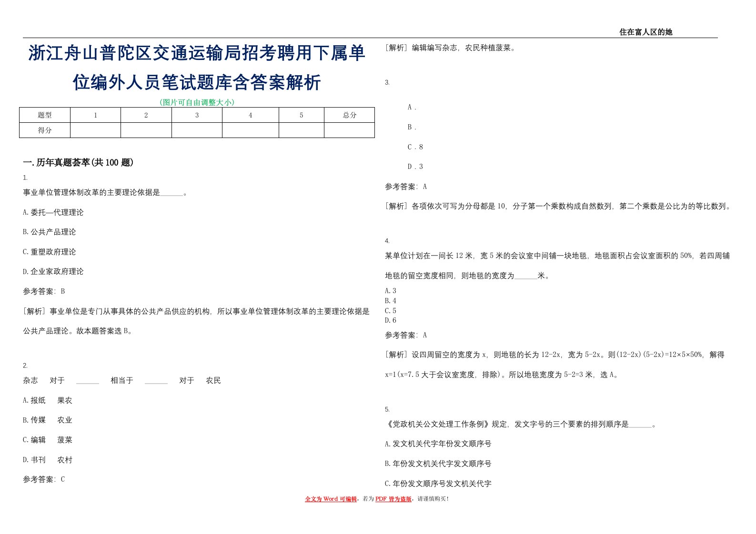Select option D.企业家政府理论
Image resolution: width=756 pixels, height=534 pixels.
53,271
